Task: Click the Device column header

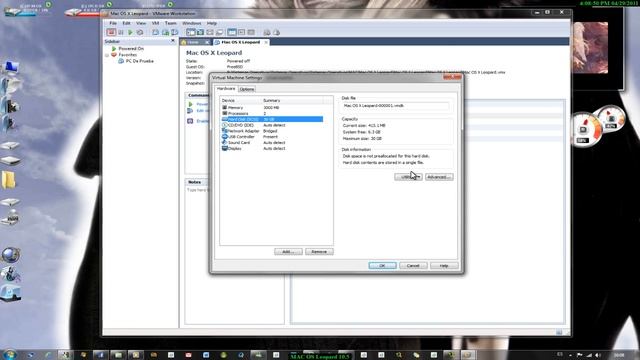Action: (241, 100)
